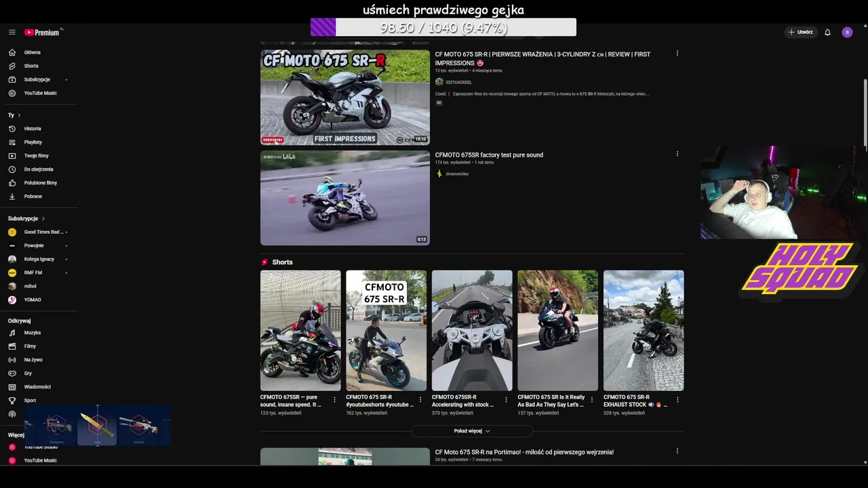Open options for Is It Really As Bad short
The image size is (868, 488).
pos(592,400)
